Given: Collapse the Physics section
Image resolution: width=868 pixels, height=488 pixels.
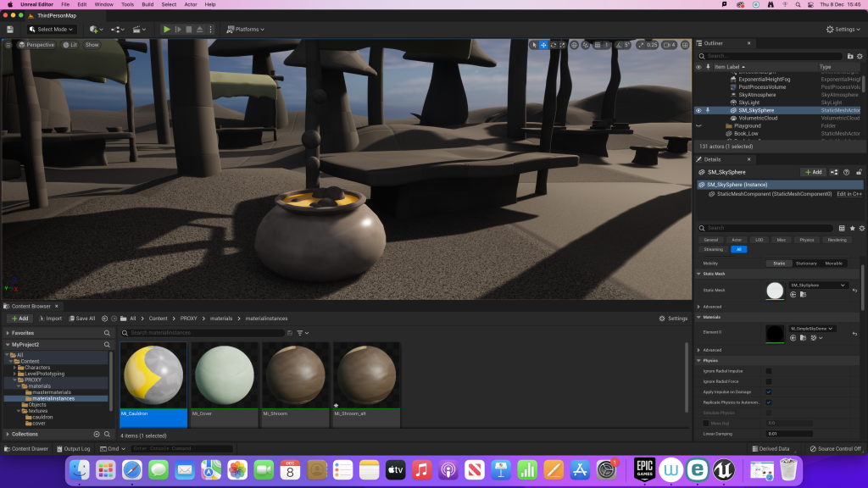Looking at the screenshot, I should tap(698, 361).
